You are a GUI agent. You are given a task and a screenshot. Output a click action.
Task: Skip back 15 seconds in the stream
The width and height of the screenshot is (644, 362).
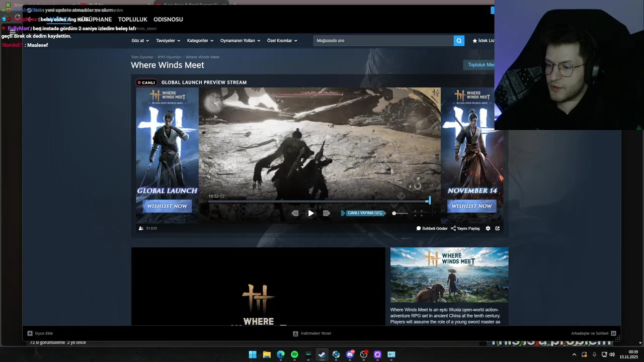pos(295,213)
